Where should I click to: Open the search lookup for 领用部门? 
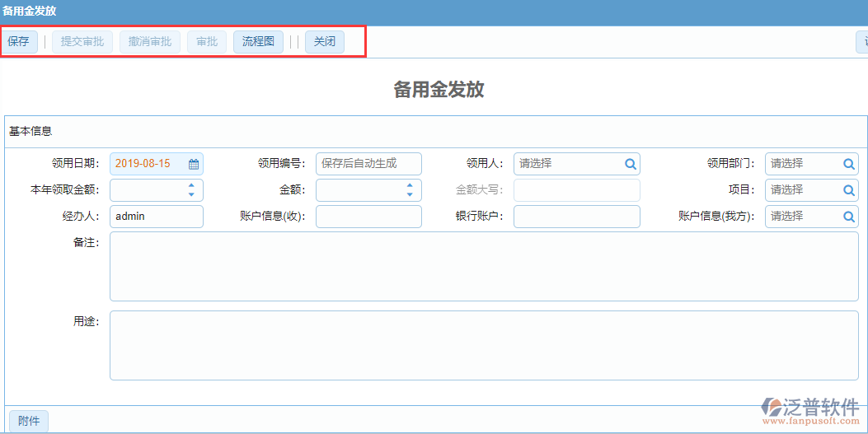(x=848, y=164)
